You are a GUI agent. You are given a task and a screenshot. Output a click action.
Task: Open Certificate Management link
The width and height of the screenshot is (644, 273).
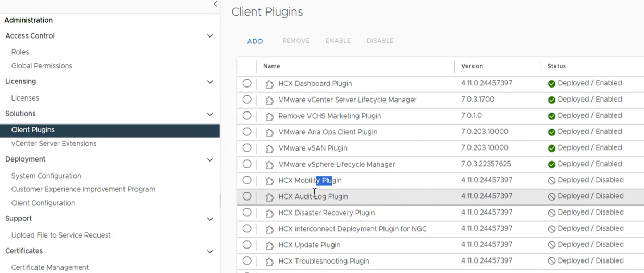point(50,267)
